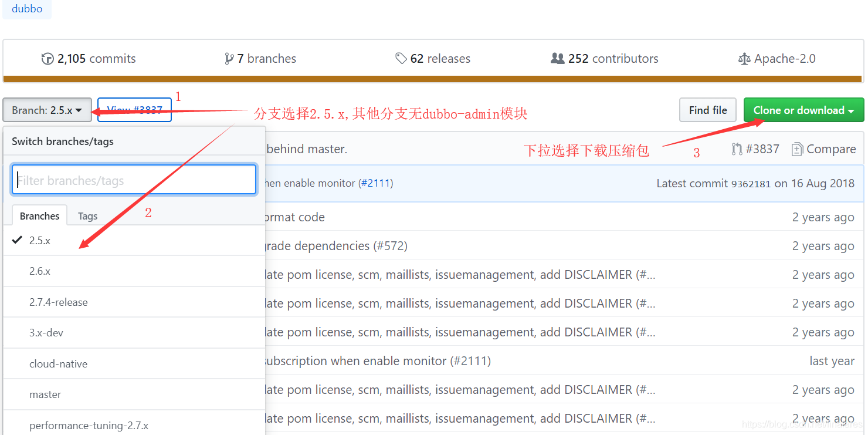This screenshot has width=868, height=435.
Task: Click the Find file button
Action: pos(708,110)
